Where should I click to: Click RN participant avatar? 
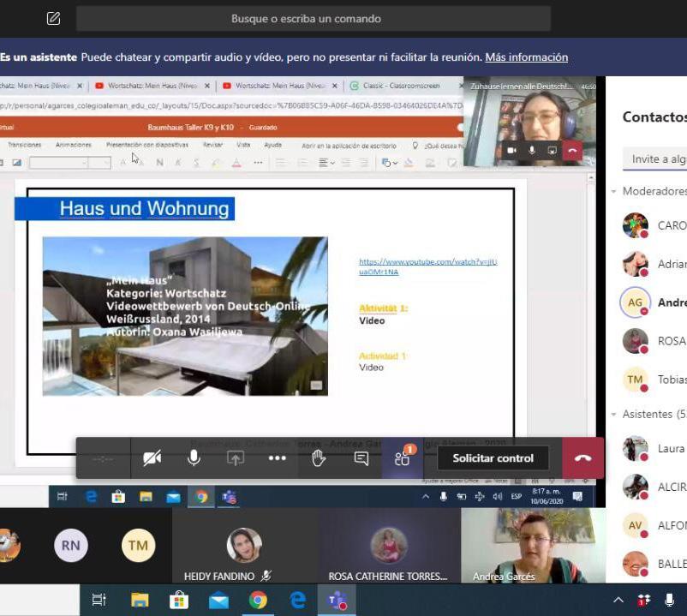(71, 546)
